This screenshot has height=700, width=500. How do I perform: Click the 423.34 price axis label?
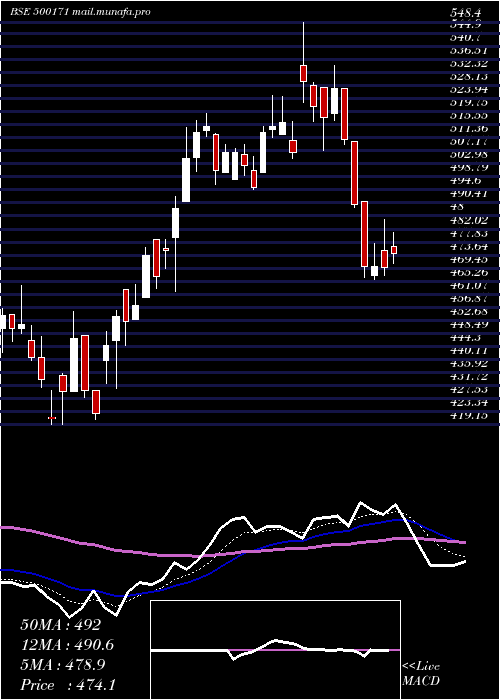[468, 402]
